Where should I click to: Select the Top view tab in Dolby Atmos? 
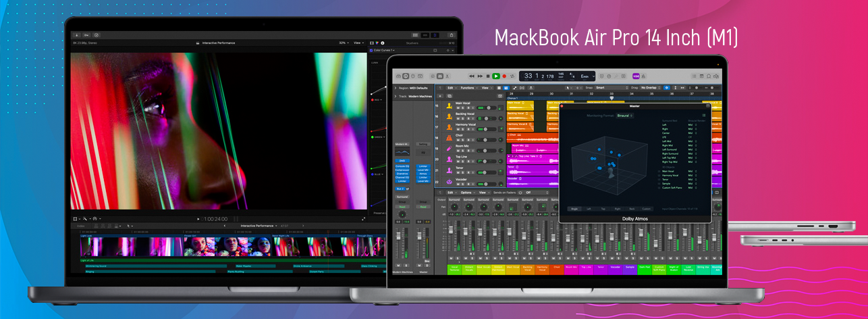point(603,209)
